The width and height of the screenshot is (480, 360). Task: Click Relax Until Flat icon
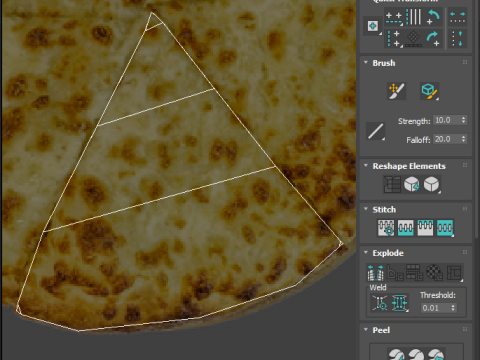(x=411, y=184)
